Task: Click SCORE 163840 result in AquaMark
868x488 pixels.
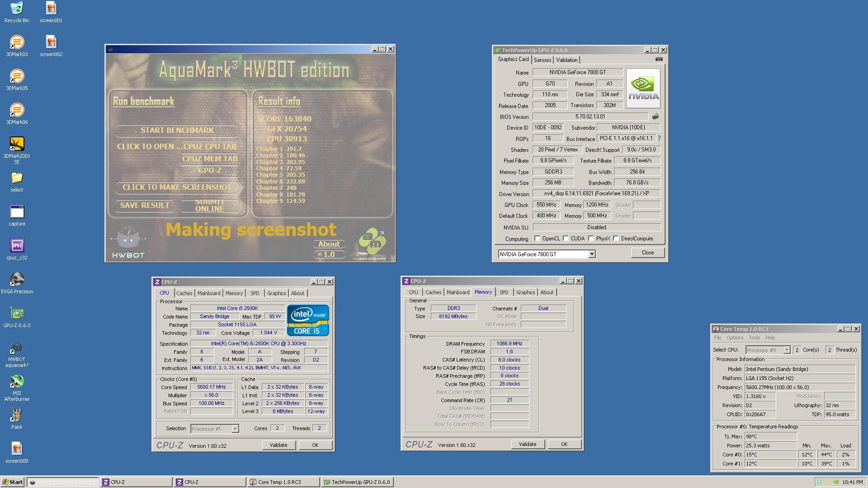Action: pos(284,119)
